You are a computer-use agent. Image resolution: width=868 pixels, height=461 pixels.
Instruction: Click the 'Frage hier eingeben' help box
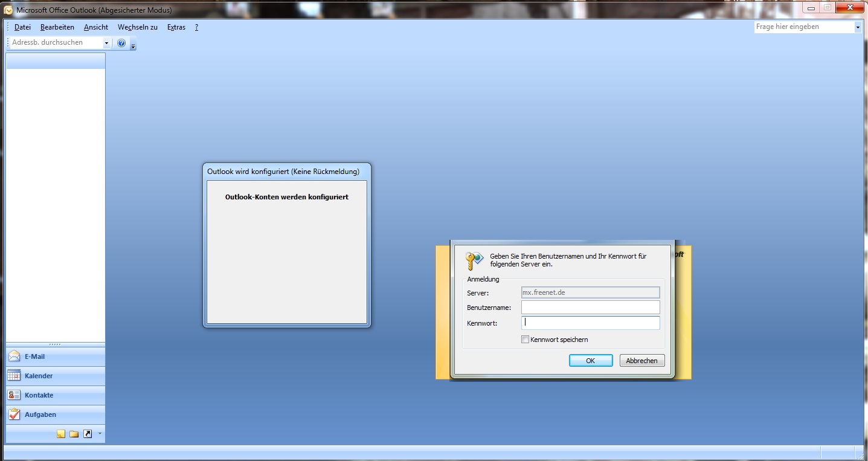(x=804, y=27)
